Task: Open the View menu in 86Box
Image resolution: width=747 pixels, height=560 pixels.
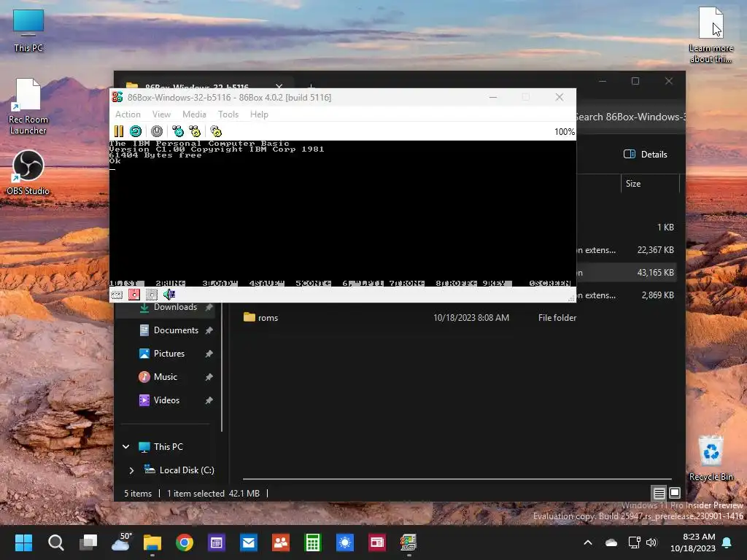Action: (x=161, y=114)
